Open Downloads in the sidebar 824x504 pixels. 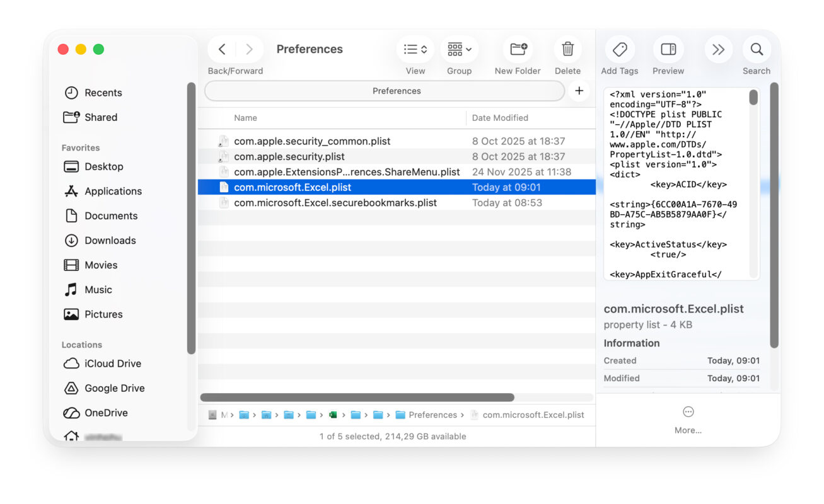point(110,240)
